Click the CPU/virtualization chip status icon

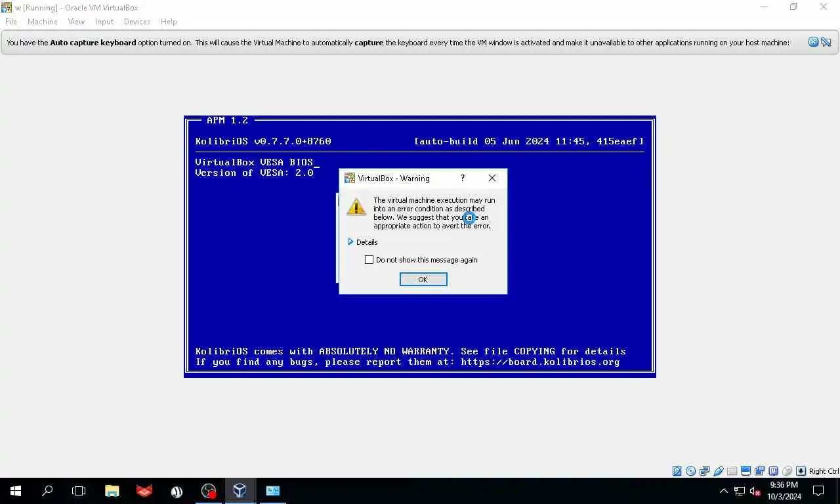(x=773, y=471)
